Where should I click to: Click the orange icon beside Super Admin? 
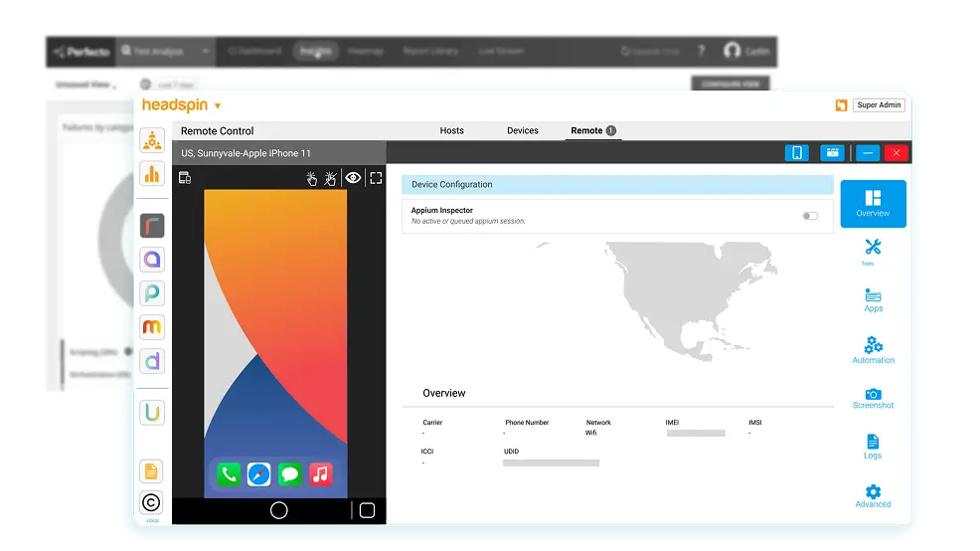(841, 105)
